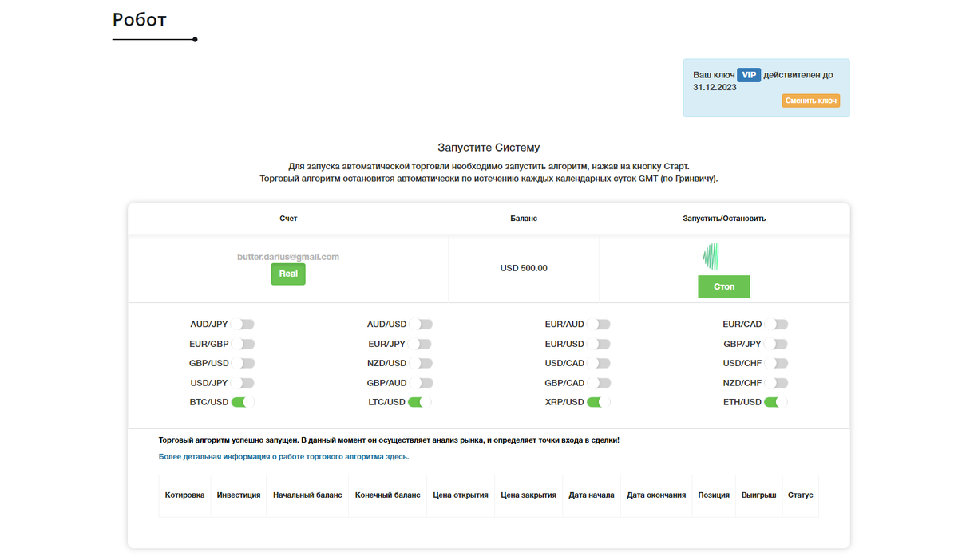Disable the LTC/USD toggle
The height and width of the screenshot is (560, 958).
tap(421, 402)
